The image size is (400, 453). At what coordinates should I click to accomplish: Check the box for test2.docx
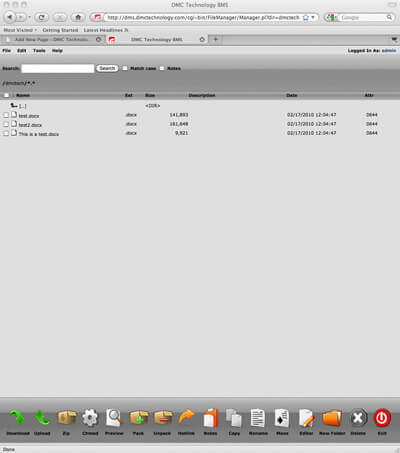6,124
